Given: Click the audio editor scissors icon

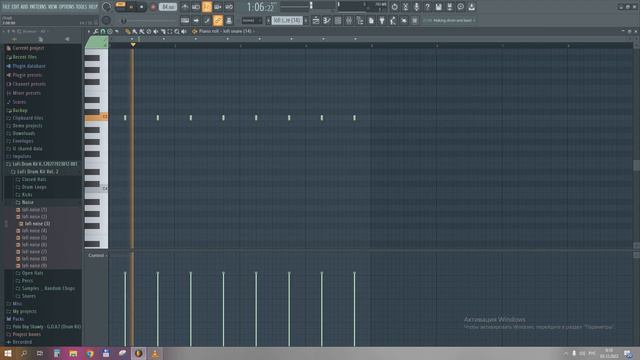Looking at the screenshot, I should (405, 7).
